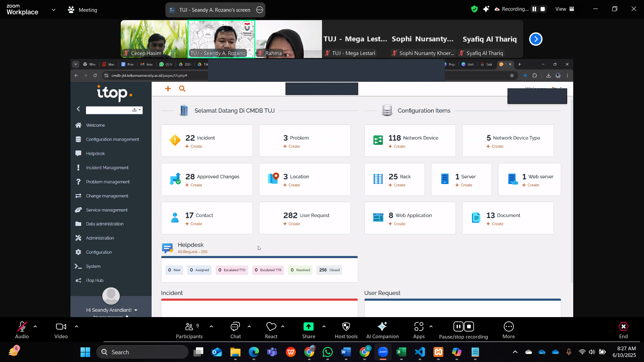Click Rahma's video thumbnail
This screenshot has height=362, width=644.
tap(288, 39)
